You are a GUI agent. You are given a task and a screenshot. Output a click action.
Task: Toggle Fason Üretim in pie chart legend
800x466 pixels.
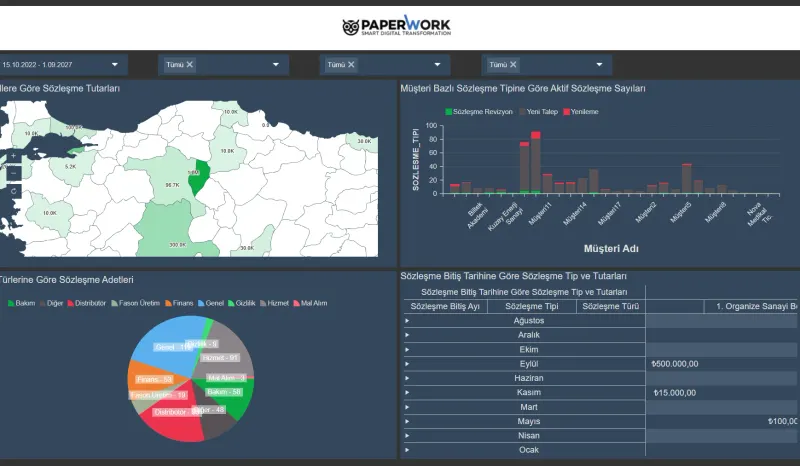click(136, 303)
